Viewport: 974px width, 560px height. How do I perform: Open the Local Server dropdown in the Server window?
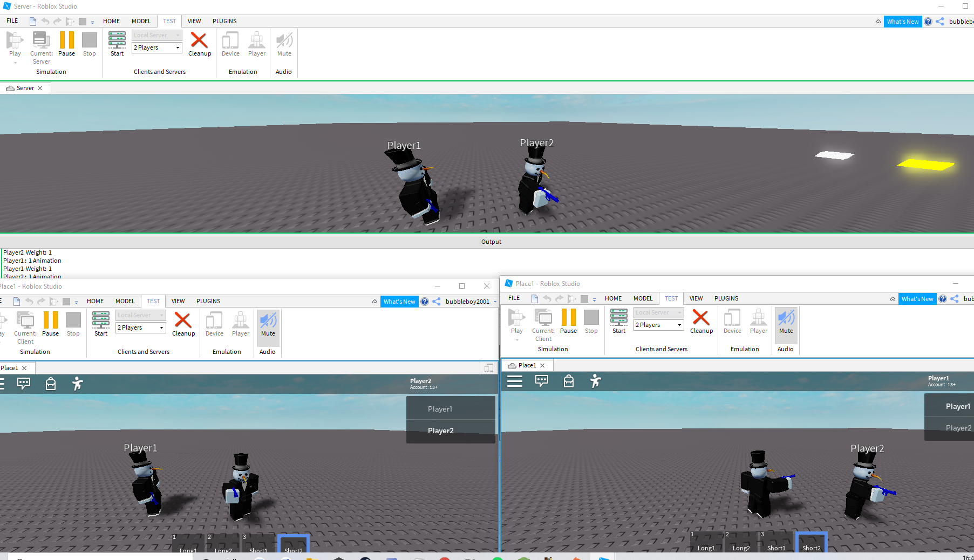tap(157, 35)
